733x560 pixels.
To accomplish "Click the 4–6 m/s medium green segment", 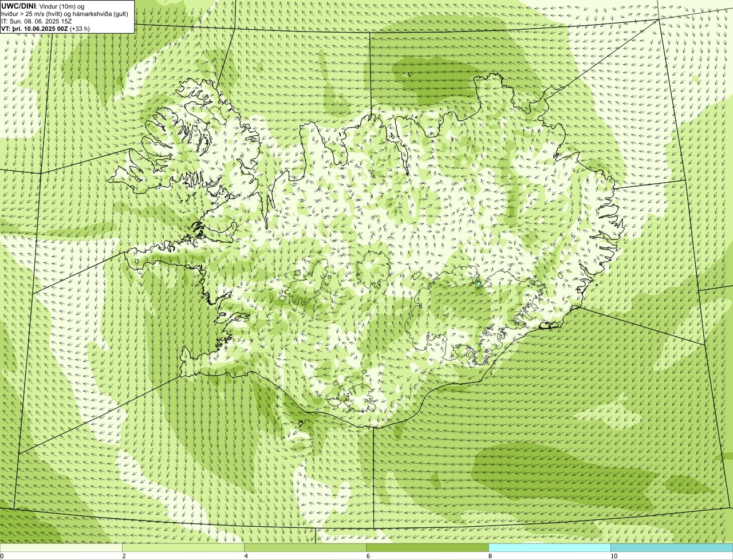I will click(x=305, y=548).
